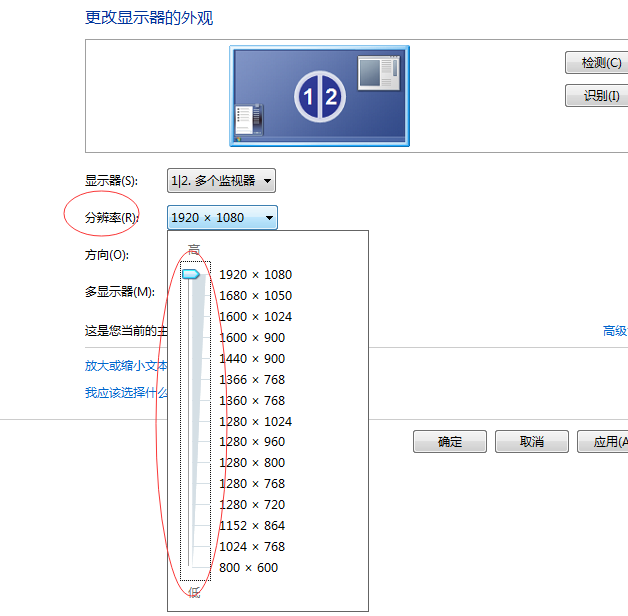Collapse the 分辨率 resolution dropdown

[x=221, y=218]
